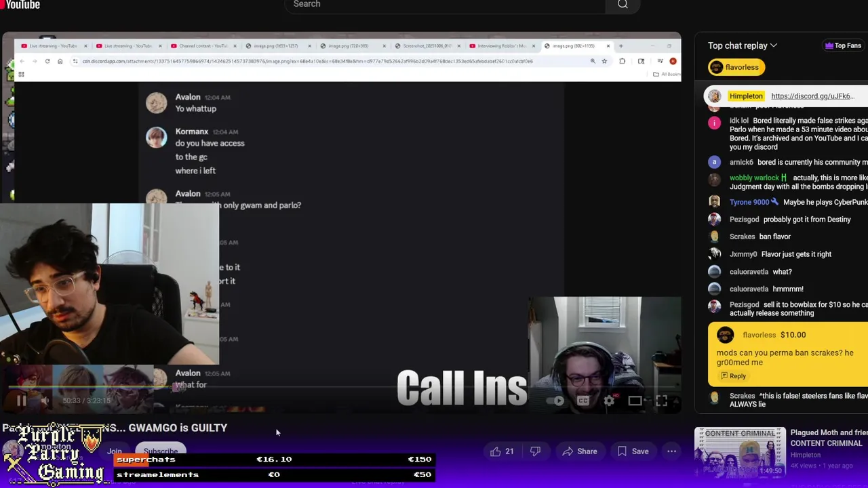Mute the video using the speaker icon

click(45, 401)
